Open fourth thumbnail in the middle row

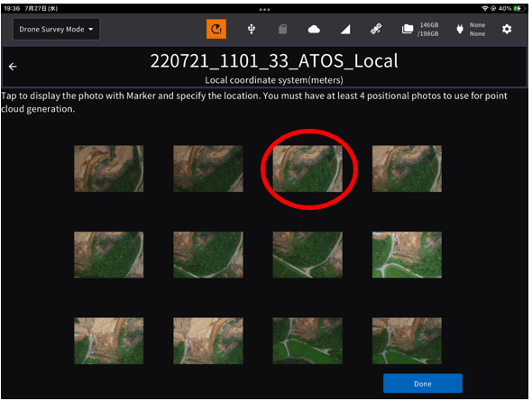[407, 255]
